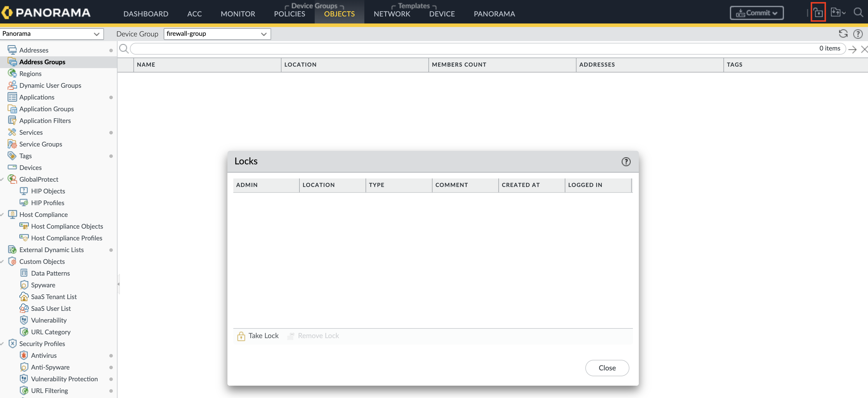Open Dynamic User Groups in sidebar

point(50,85)
